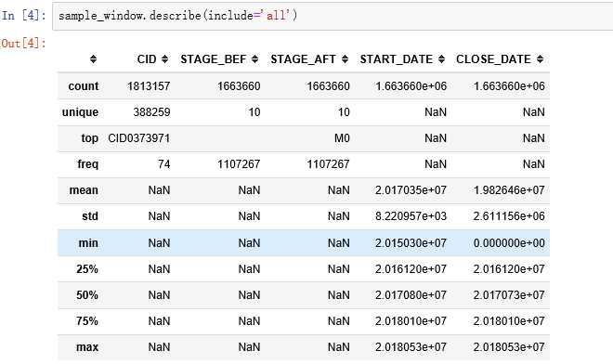The width and height of the screenshot is (613, 364).
Task: Click the index column sort arrows
Action: click(x=93, y=59)
